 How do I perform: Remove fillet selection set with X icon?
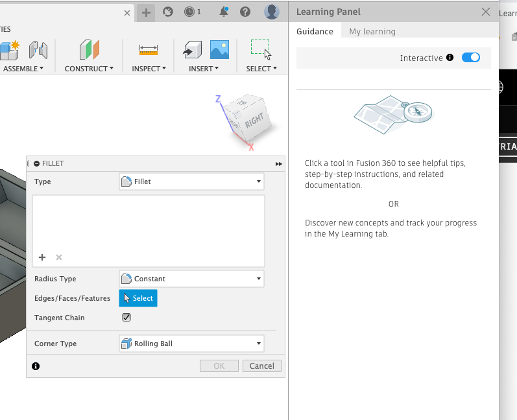(59, 257)
